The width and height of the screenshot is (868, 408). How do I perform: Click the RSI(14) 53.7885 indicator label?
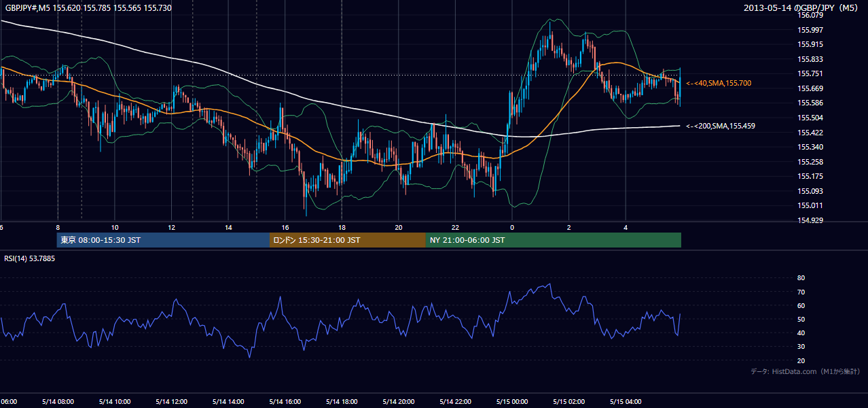[30, 258]
